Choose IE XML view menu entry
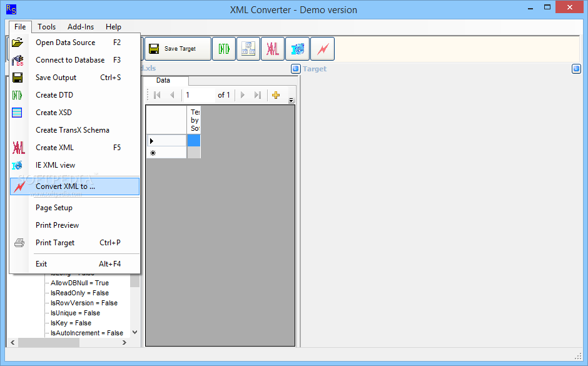The image size is (588, 366). [x=74, y=165]
